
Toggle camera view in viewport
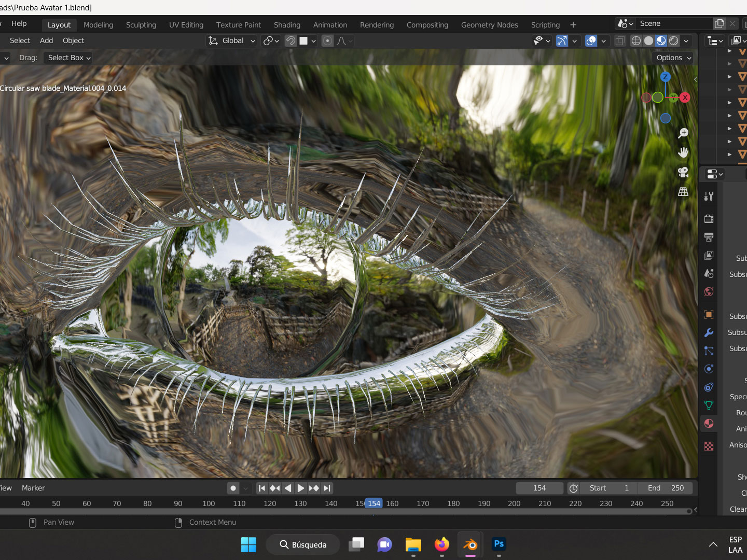pos(683,172)
